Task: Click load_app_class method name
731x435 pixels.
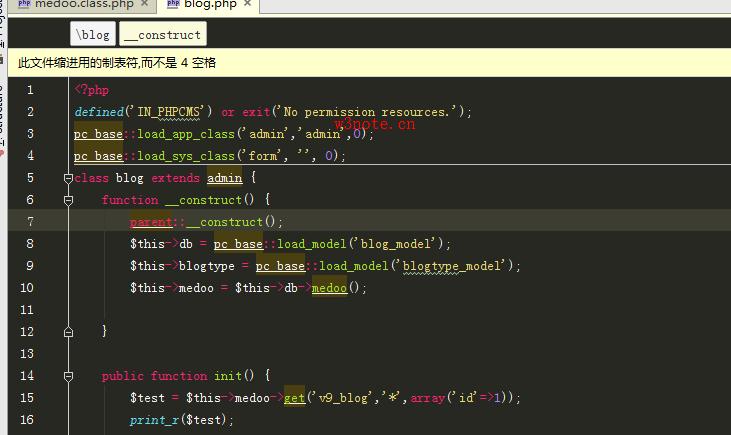Action: [186, 134]
